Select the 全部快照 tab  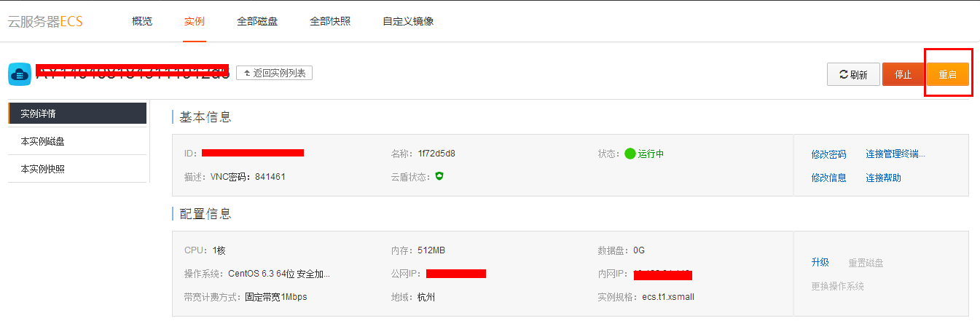[x=330, y=21]
